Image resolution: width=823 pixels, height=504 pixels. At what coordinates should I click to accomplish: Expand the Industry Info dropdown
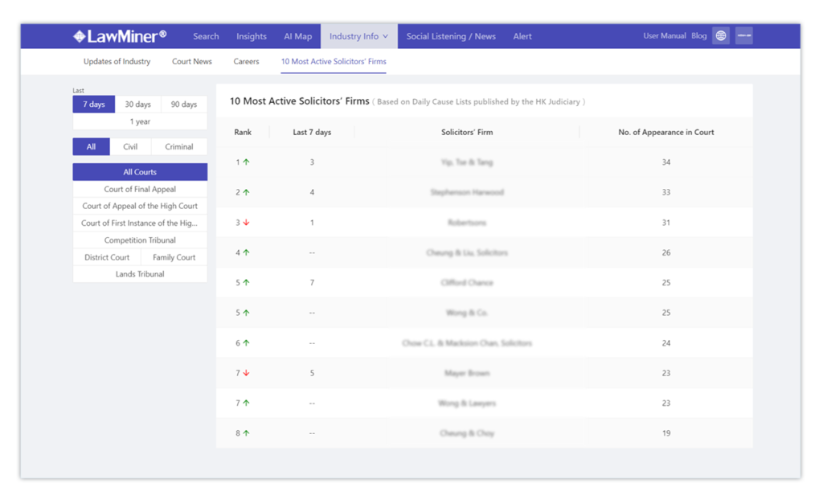coord(359,36)
